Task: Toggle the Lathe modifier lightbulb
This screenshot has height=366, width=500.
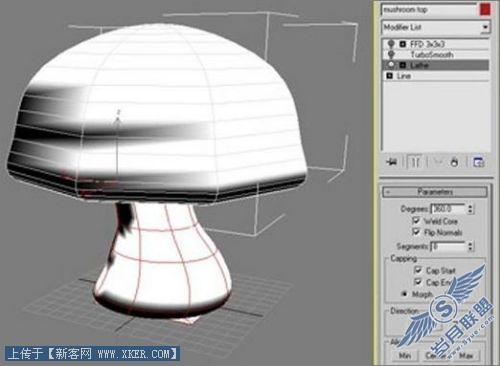Action: pos(391,65)
